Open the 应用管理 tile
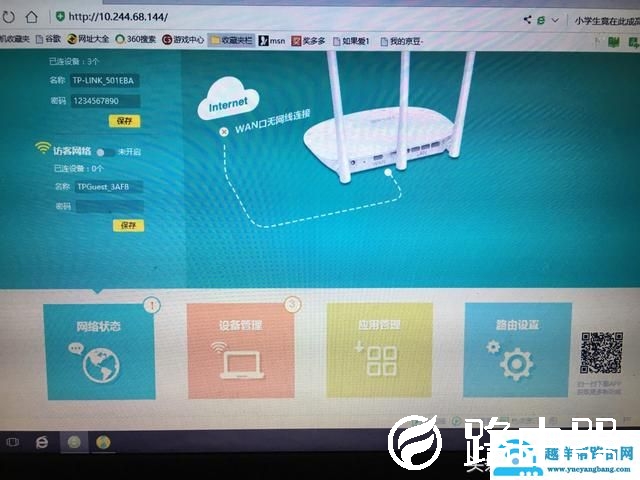The image size is (640, 480). (379, 350)
